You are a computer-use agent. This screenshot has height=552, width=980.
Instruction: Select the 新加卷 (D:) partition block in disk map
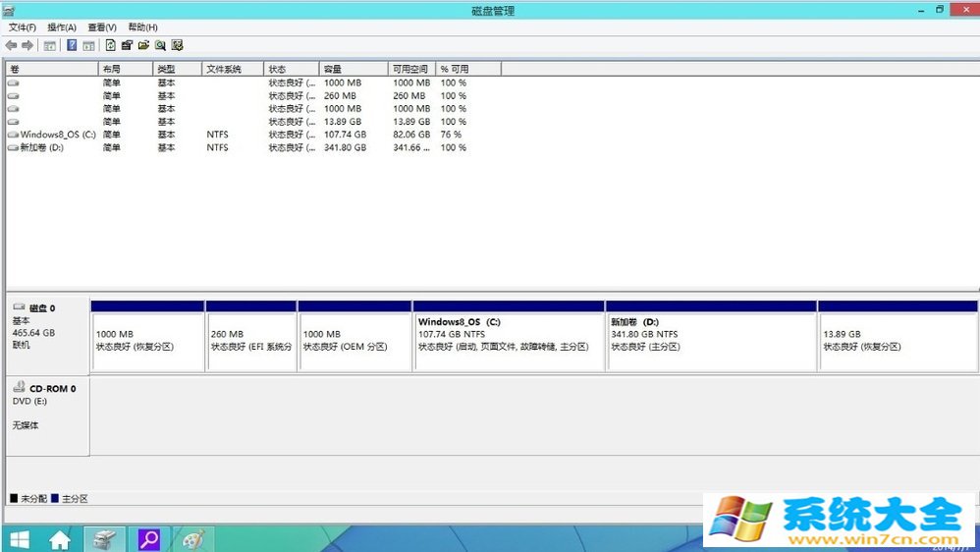pos(711,336)
